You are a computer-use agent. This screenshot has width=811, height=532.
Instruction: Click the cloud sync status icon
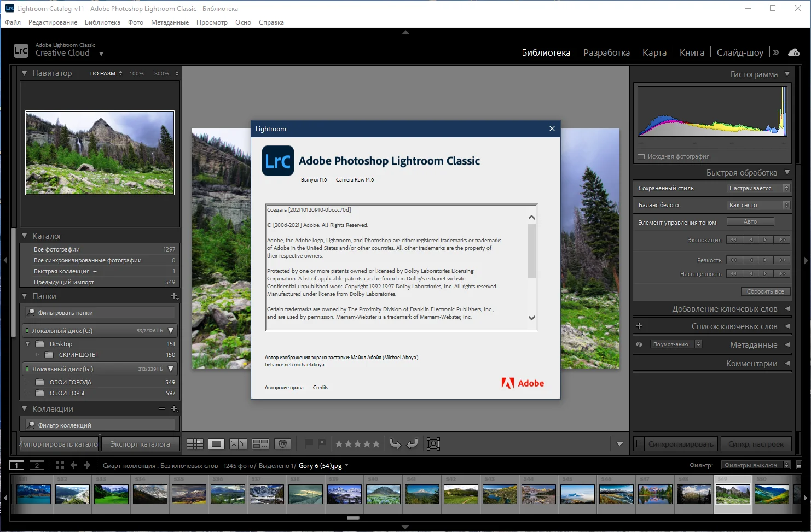(793, 52)
